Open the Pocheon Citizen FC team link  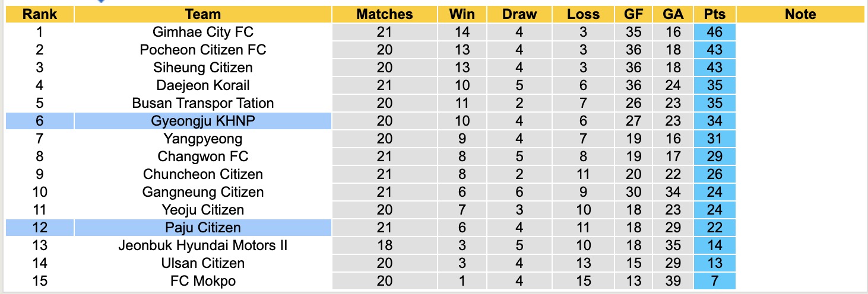[x=203, y=50]
